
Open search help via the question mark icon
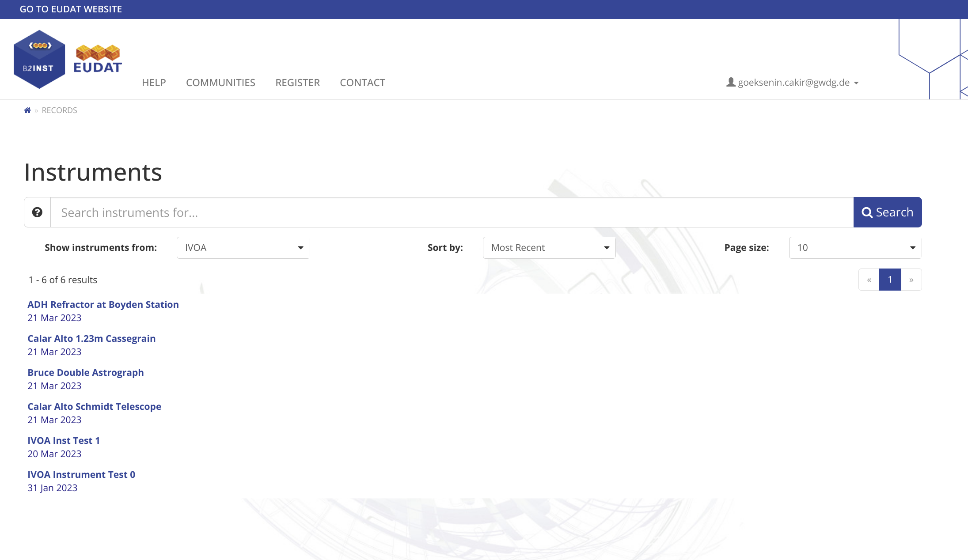pyautogui.click(x=37, y=212)
